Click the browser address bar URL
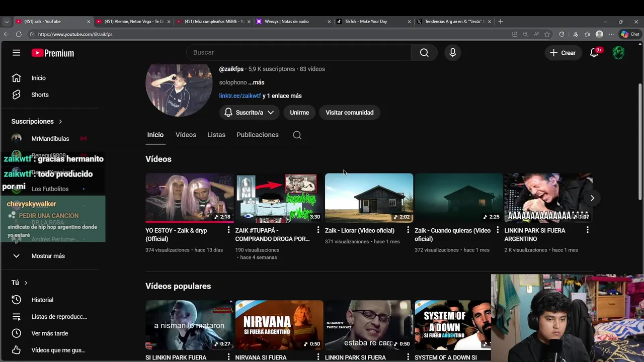Viewport: 644px width, 362px height. pyautogui.click(x=75, y=34)
